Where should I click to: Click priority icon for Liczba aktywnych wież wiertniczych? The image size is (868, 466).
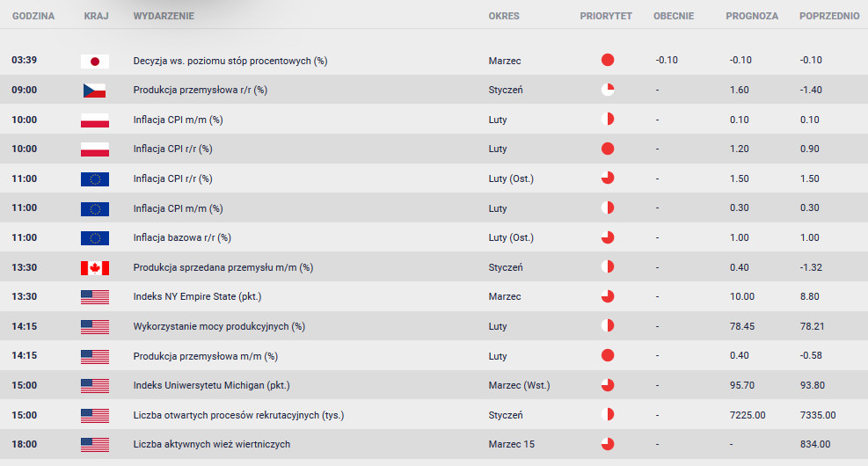[x=608, y=444]
